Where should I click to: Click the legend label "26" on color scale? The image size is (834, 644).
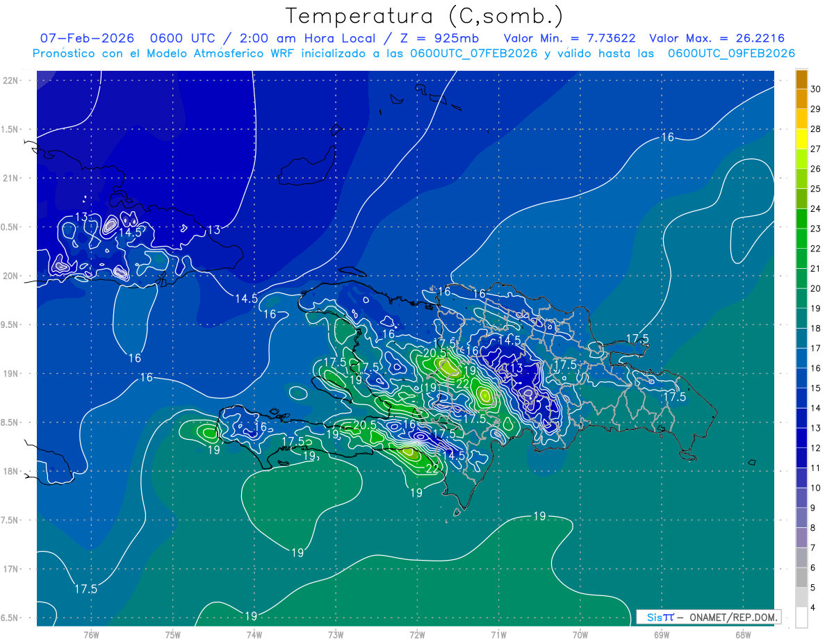coord(816,169)
